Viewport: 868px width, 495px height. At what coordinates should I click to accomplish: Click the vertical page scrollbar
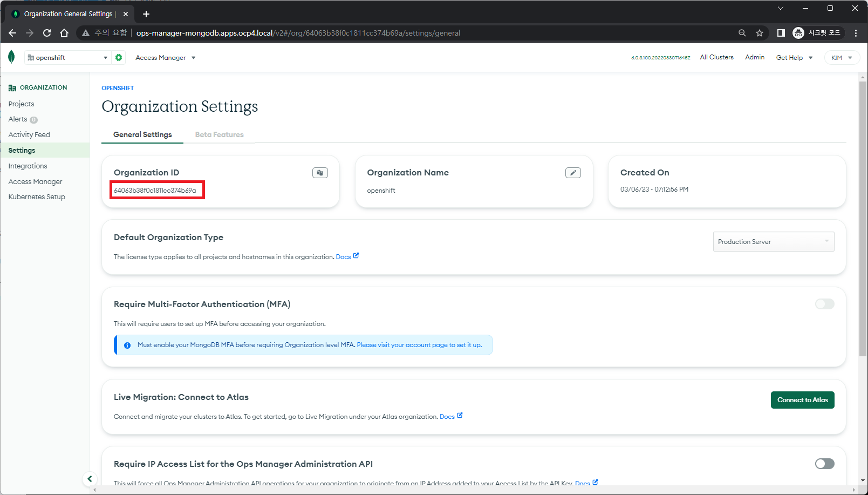click(863, 219)
